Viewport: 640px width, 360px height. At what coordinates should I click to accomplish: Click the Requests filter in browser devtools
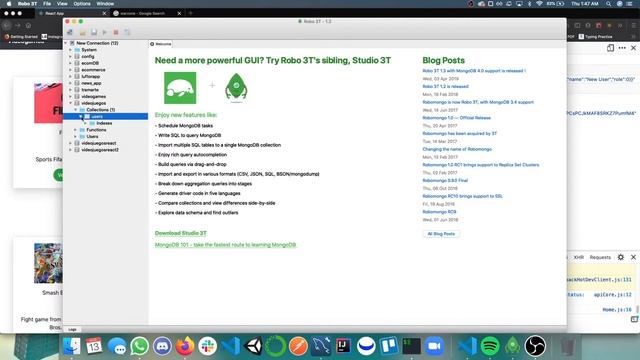pos(600,257)
